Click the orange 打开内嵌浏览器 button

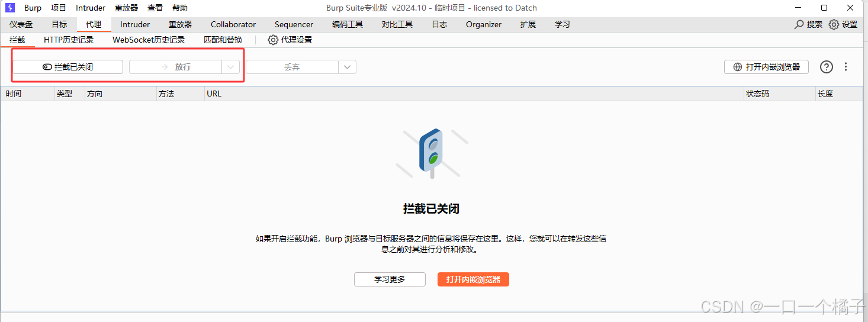pyautogui.click(x=473, y=279)
